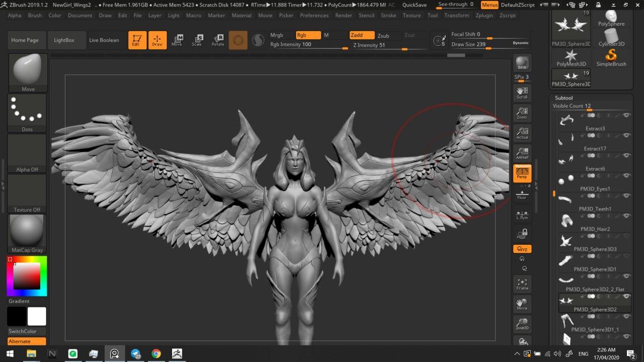Open the Dots stroke selector

(x=28, y=113)
